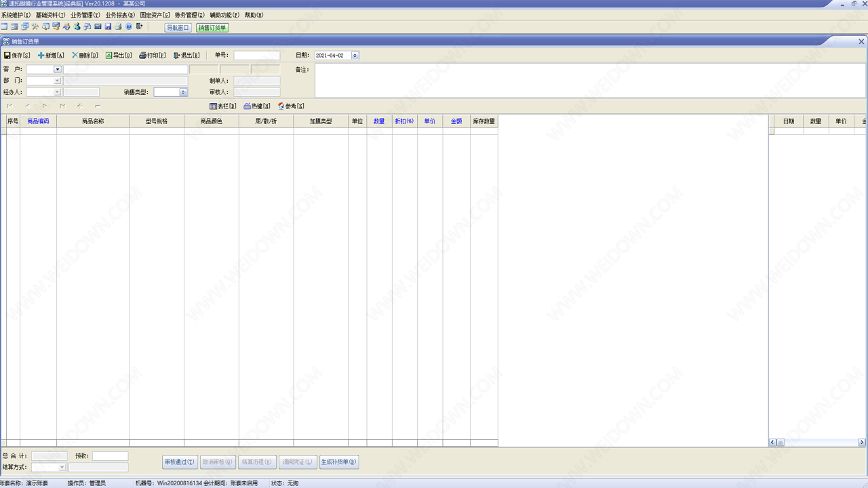Expand the 经办人 handler dropdown
The height and width of the screenshot is (488, 868).
pos(58,92)
